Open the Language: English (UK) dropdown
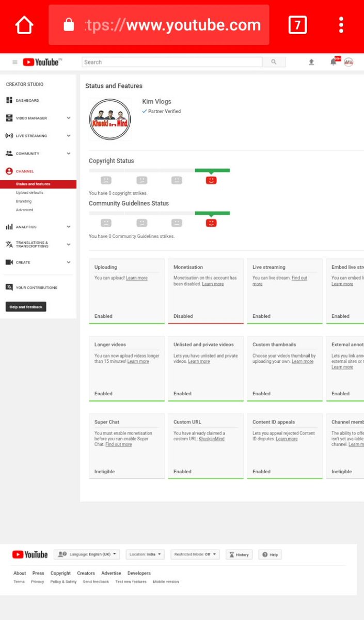The height and width of the screenshot is (620, 364). pyautogui.click(x=87, y=554)
